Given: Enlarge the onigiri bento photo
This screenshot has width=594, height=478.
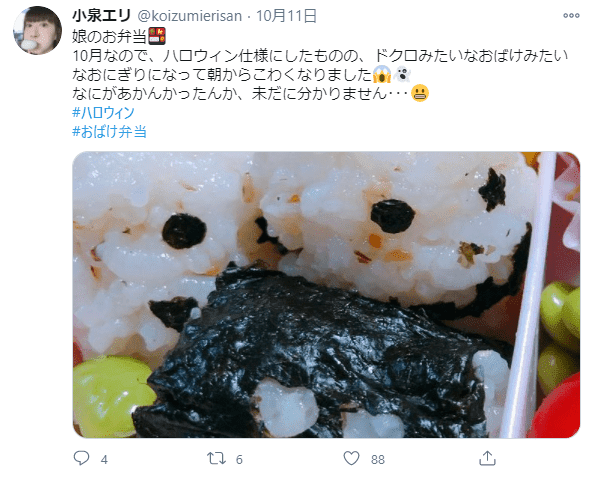Looking at the screenshot, I should click(326, 295).
